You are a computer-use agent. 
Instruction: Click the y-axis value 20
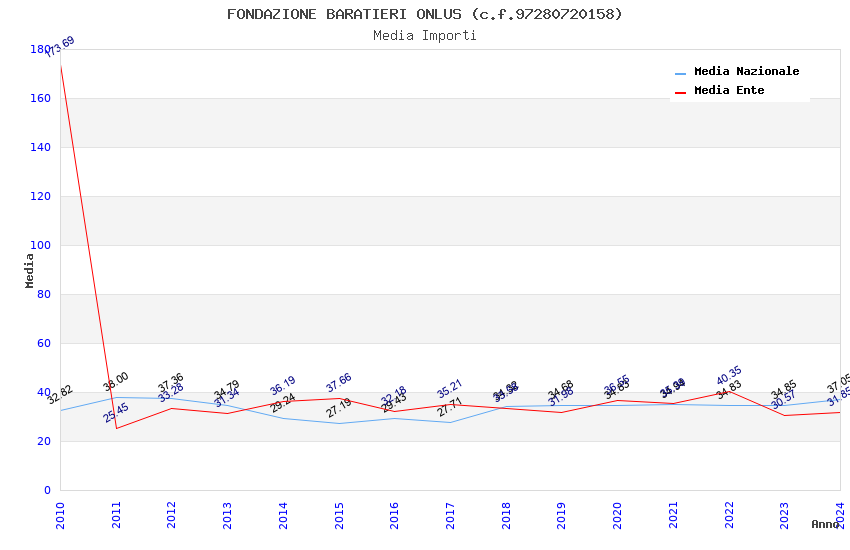pyautogui.click(x=44, y=442)
